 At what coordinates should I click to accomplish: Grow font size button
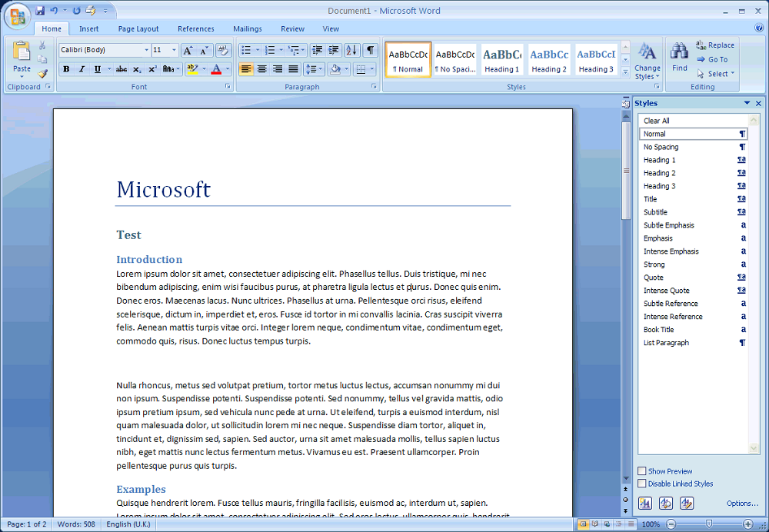[188, 50]
